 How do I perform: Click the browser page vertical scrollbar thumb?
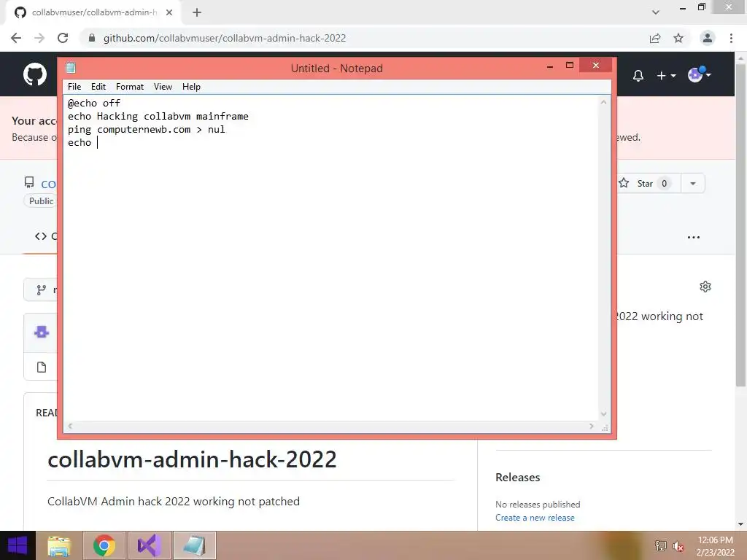[x=740, y=224]
